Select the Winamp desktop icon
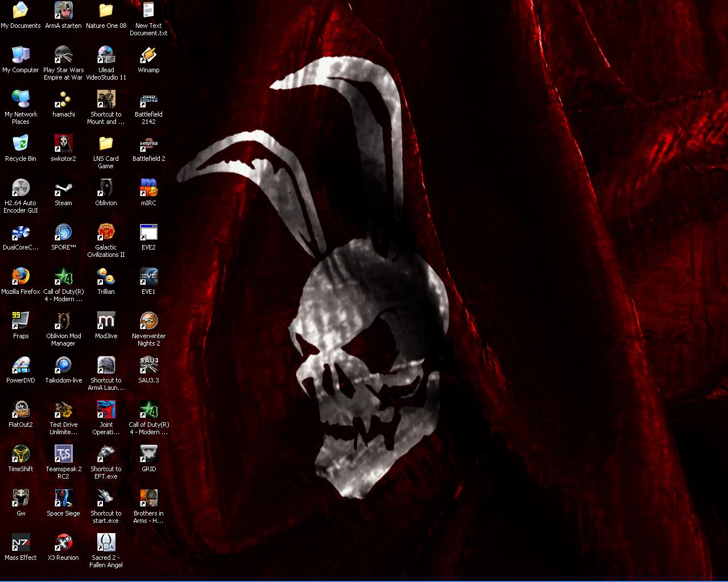Viewport: 728px width, 582px height. tap(148, 55)
